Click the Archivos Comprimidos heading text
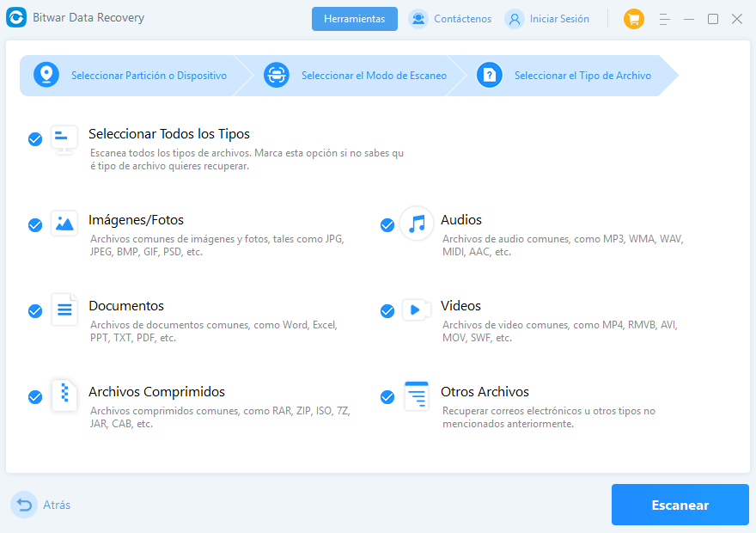756x533 pixels. (x=156, y=392)
